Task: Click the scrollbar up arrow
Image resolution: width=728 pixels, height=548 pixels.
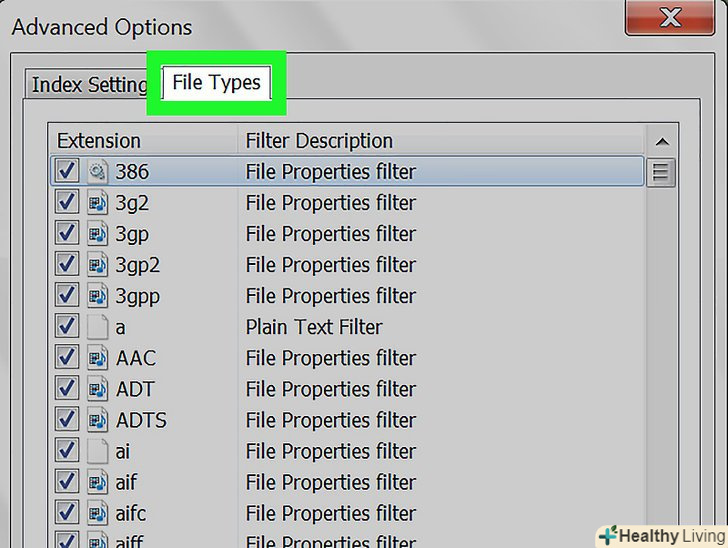Action: [661, 141]
